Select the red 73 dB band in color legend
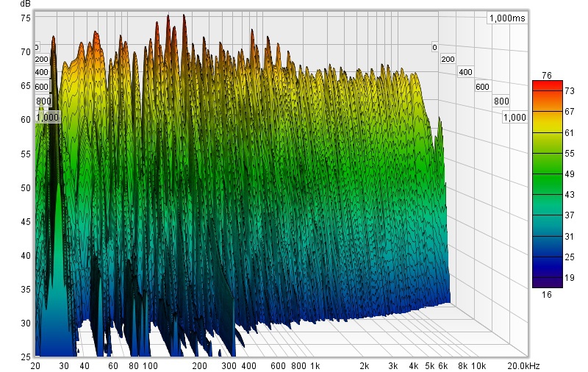Viewport: 588px width, 372px height. click(547, 89)
